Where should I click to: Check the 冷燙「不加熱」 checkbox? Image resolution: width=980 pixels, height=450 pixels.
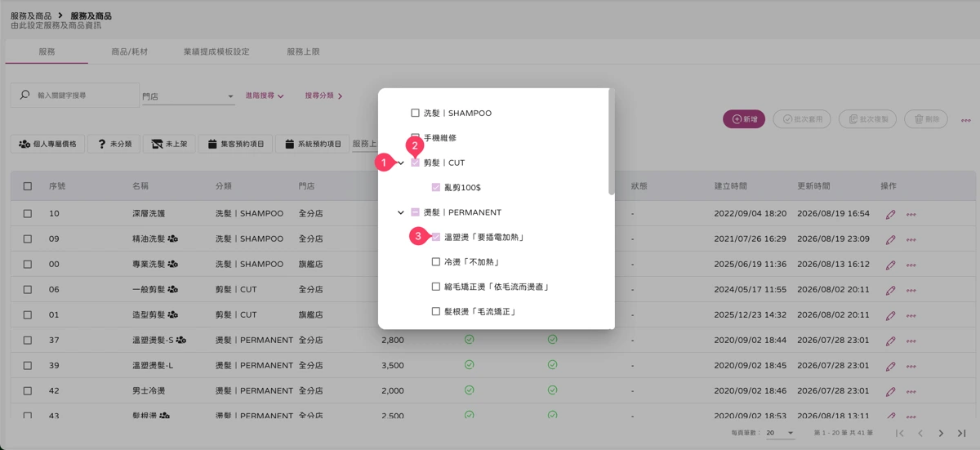coord(436,262)
